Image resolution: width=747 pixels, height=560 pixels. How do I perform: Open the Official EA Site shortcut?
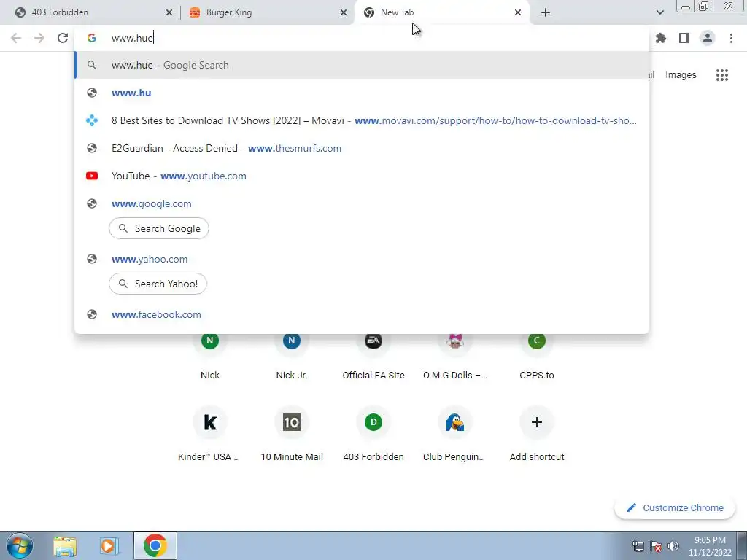pos(373,356)
